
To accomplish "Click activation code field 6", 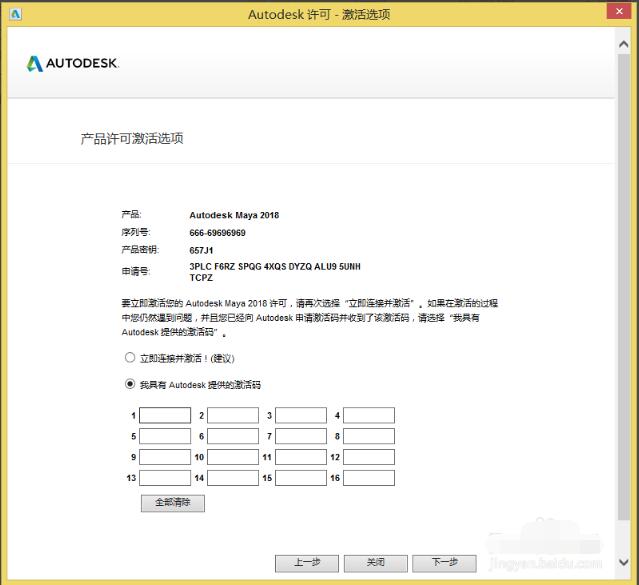I will [x=233, y=436].
